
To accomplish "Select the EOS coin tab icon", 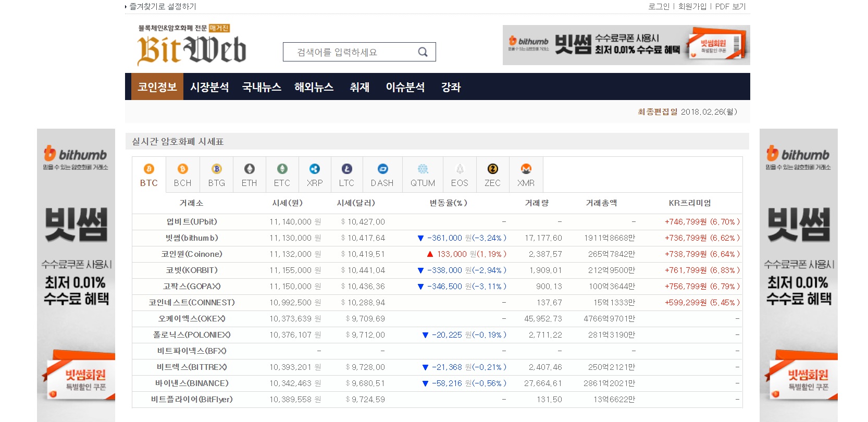I will click(x=460, y=169).
